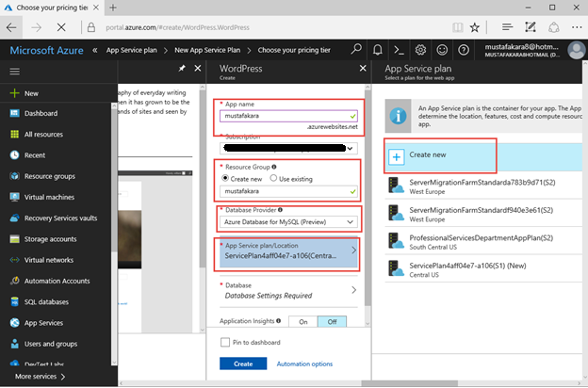Expand More services in sidebar

coord(40,377)
